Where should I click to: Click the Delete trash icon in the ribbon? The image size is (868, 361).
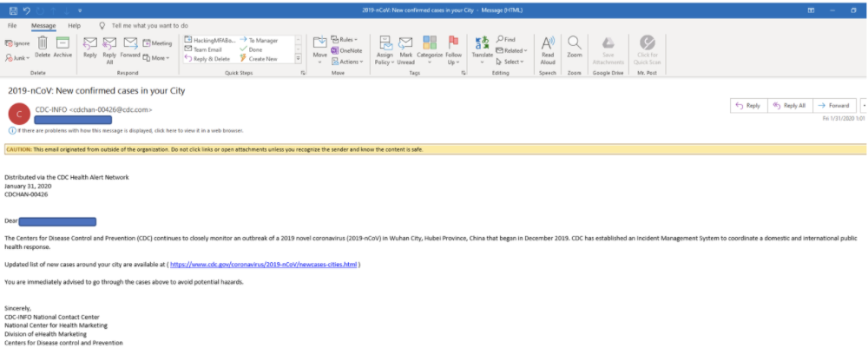[42, 45]
